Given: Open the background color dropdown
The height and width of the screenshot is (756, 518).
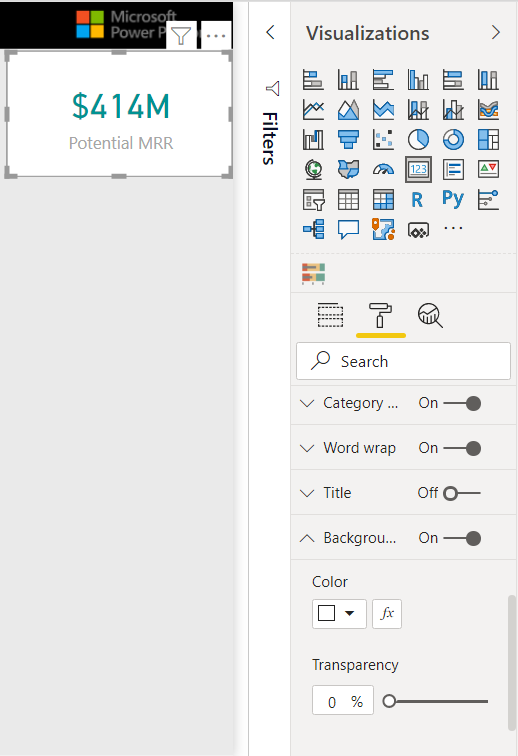Looking at the screenshot, I should pos(339,614).
